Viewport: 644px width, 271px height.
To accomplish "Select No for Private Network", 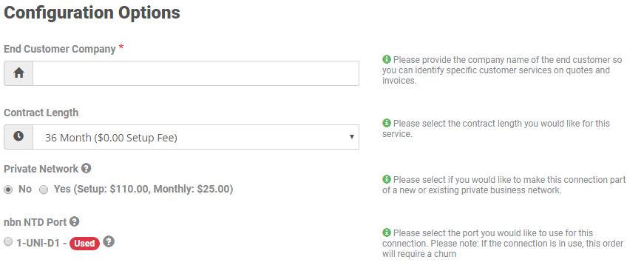I will tap(8, 190).
